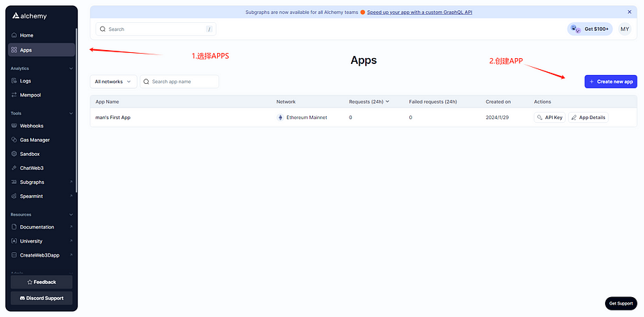
Task: Sort by Requests (24h) column
Action: tap(369, 101)
